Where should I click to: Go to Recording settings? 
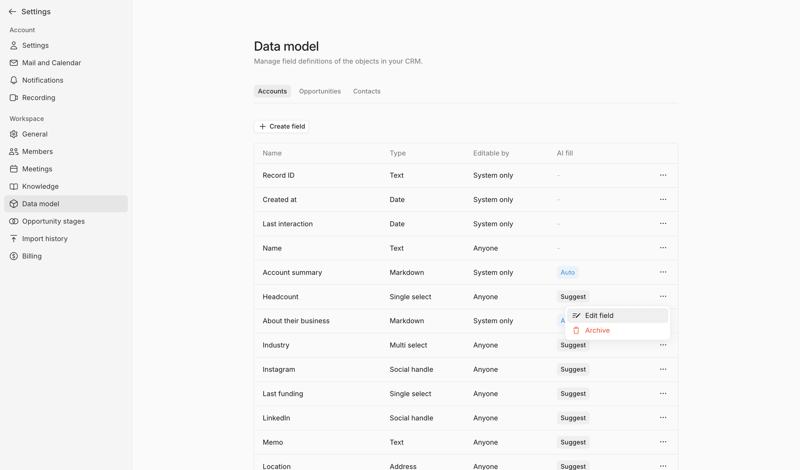(x=38, y=98)
